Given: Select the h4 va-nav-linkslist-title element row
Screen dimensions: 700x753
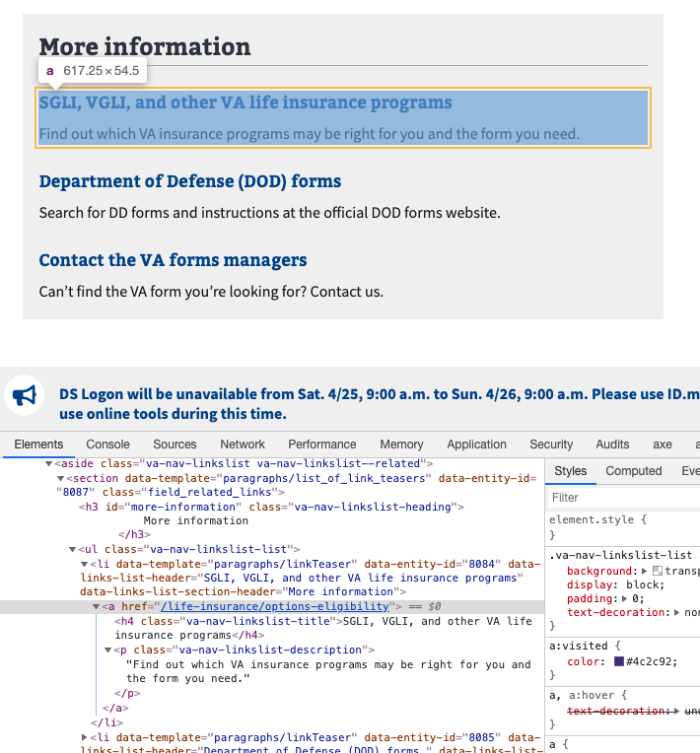Looking at the screenshot, I should tap(323, 628).
